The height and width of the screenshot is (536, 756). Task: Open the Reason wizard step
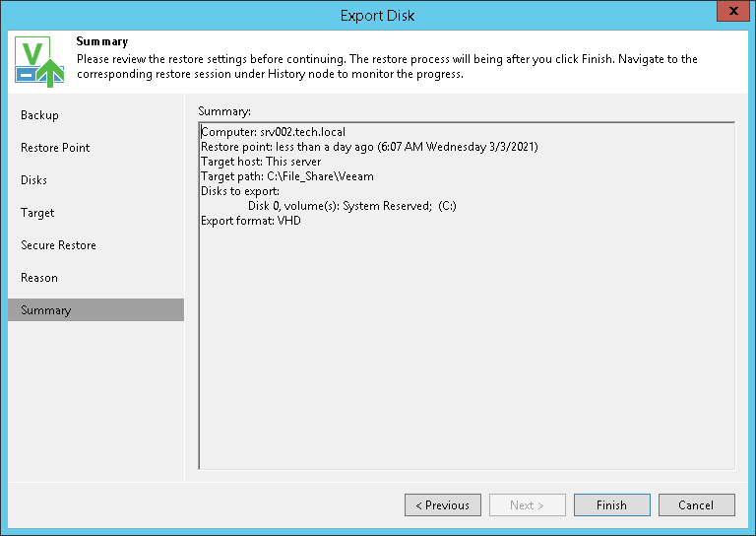39,278
